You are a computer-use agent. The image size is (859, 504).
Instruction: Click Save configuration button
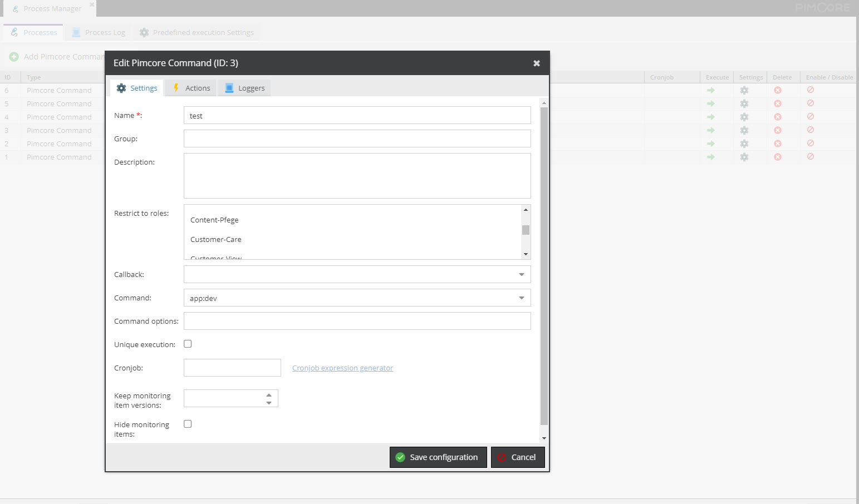438,457
